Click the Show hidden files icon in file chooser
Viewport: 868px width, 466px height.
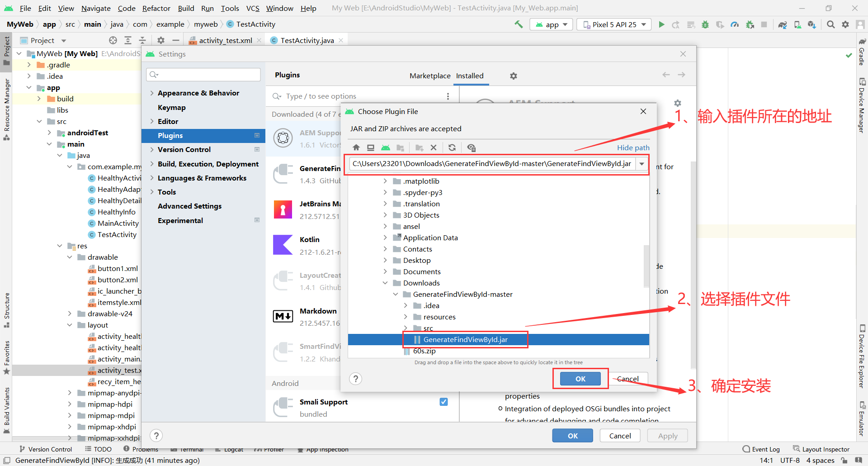(x=472, y=147)
